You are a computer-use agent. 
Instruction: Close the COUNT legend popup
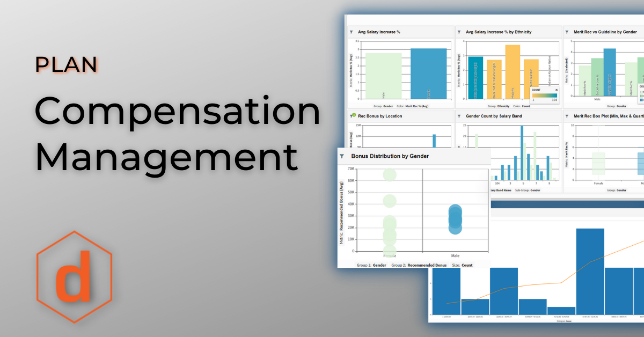[556, 90]
